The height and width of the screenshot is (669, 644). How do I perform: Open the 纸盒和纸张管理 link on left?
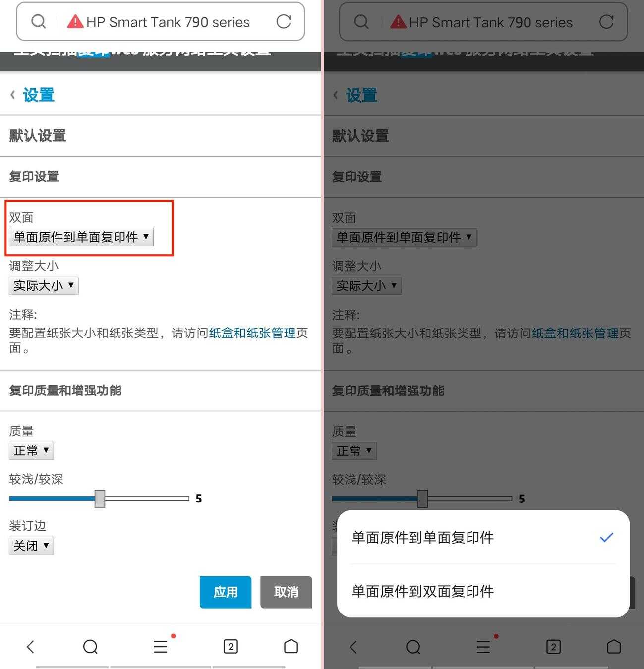pos(252,333)
